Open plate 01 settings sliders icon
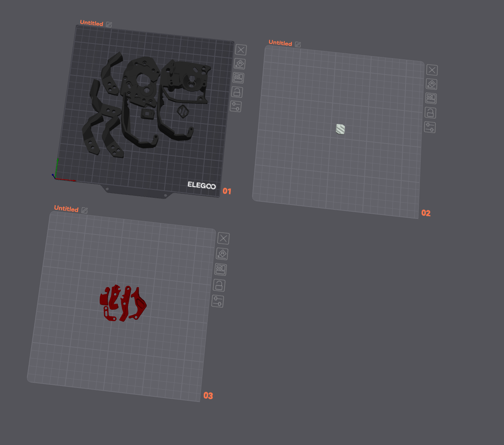Screen dimensions: 504x445 pos(236,106)
